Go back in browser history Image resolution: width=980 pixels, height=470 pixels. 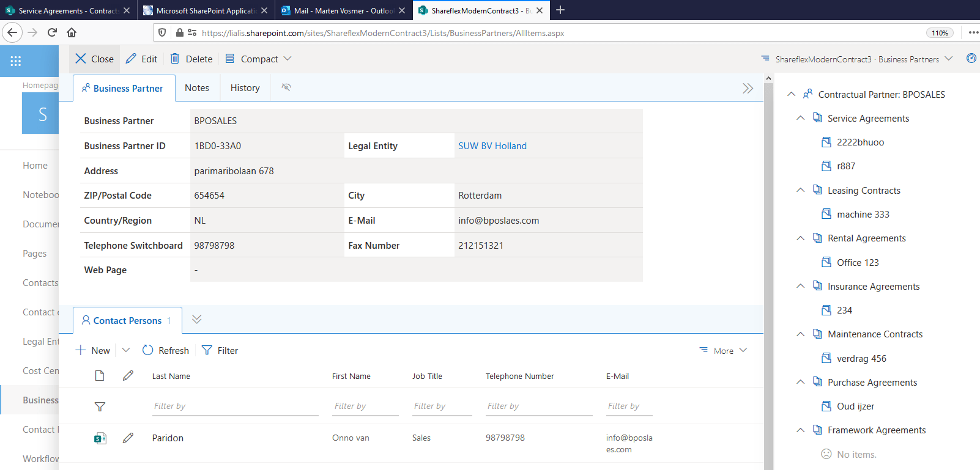pos(12,32)
